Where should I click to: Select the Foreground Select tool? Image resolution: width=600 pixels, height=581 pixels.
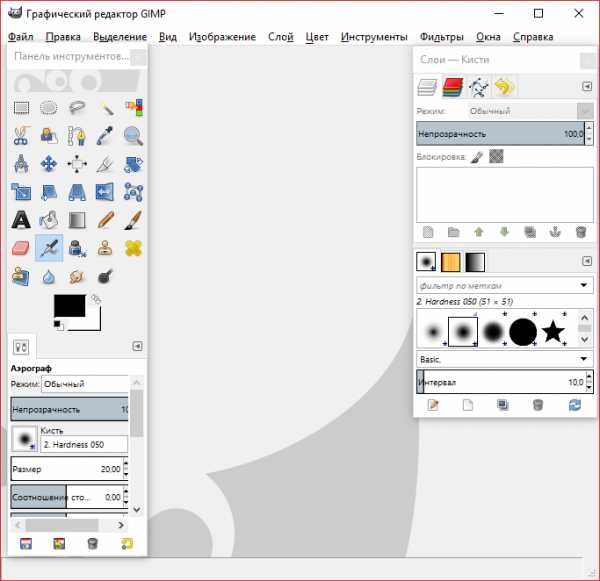coord(49,136)
